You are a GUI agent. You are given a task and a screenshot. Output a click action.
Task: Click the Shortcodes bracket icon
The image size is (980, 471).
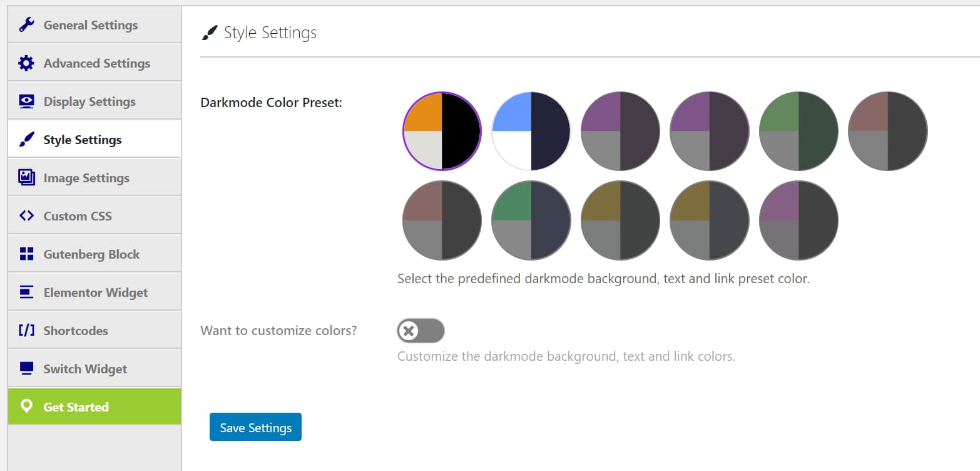26,331
